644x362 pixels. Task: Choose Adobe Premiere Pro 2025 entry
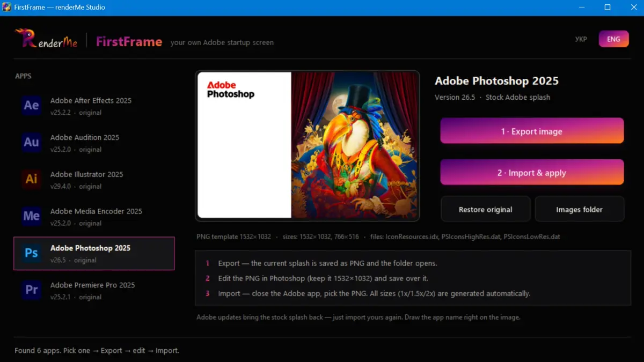coord(94,291)
